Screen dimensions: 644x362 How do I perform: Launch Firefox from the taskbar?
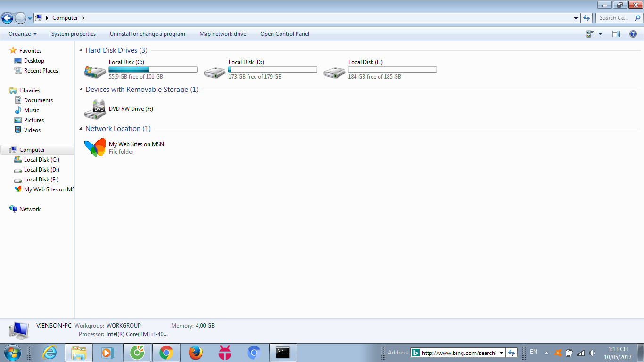[196, 353]
